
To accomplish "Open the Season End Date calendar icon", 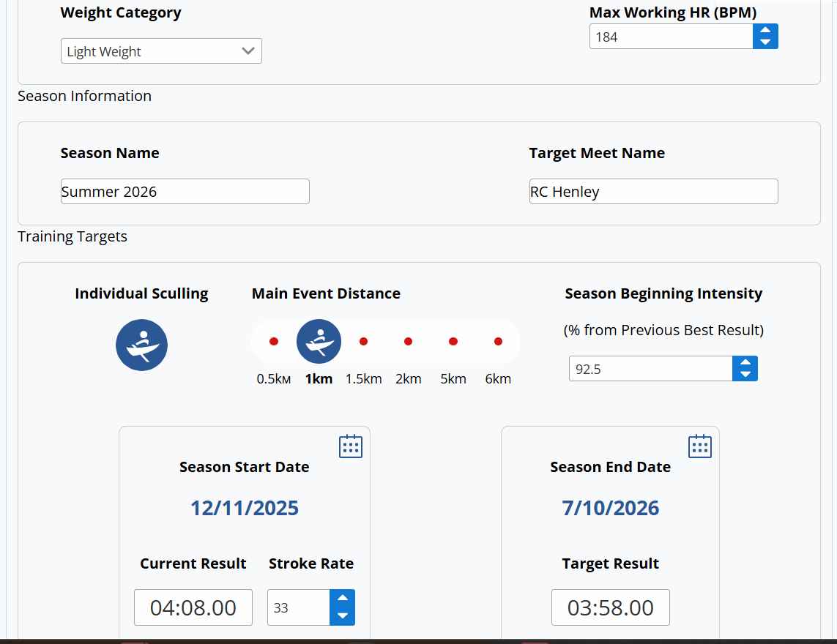I will coord(700,446).
